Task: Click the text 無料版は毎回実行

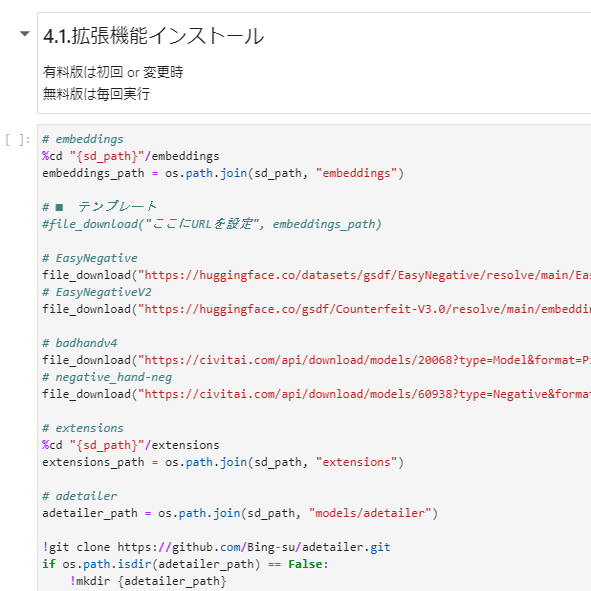Action: click(96, 93)
